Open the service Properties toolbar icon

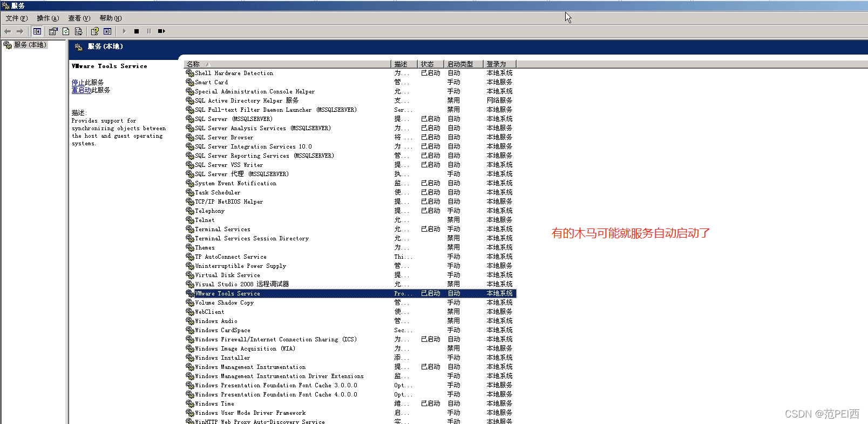pyautogui.click(x=53, y=31)
